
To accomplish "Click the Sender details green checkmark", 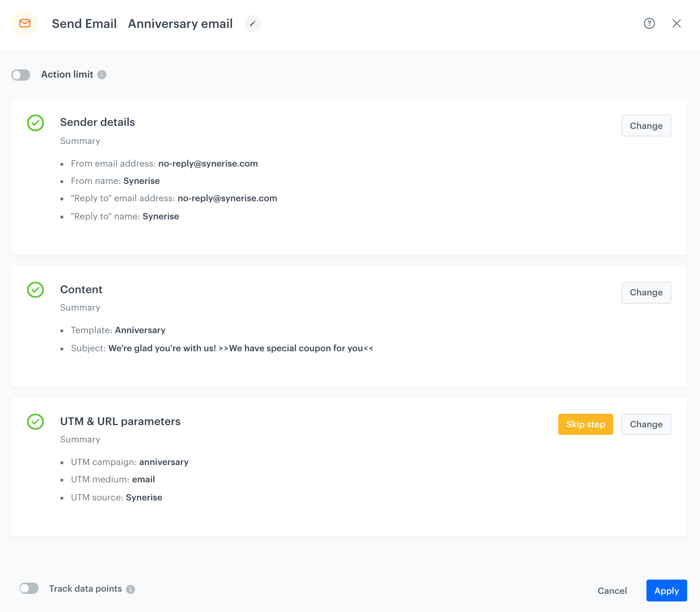I will 35,122.
